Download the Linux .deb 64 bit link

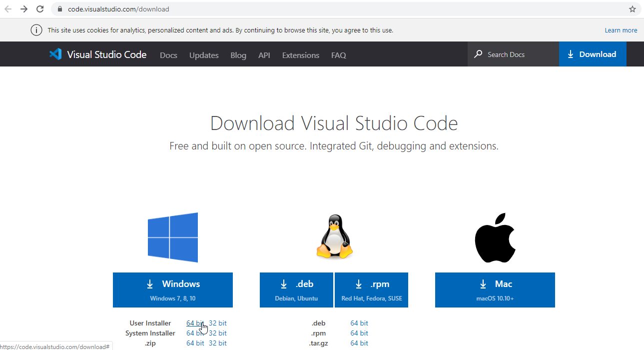(359, 323)
